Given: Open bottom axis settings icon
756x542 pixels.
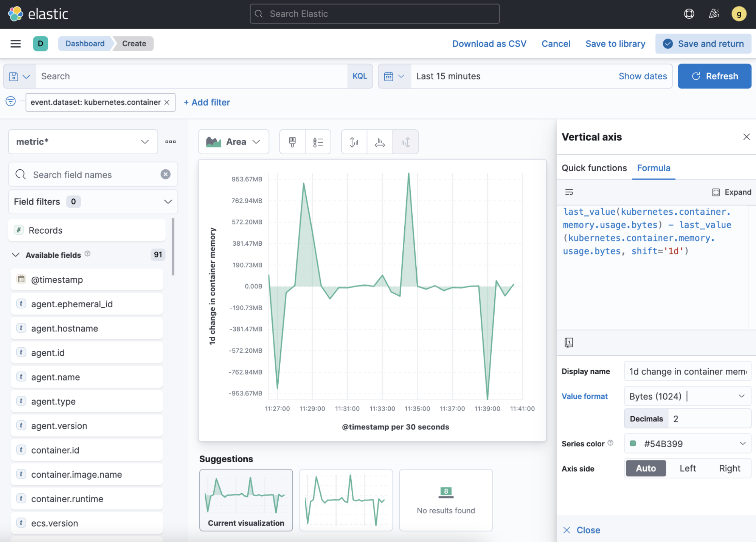Looking at the screenshot, I should point(380,142).
